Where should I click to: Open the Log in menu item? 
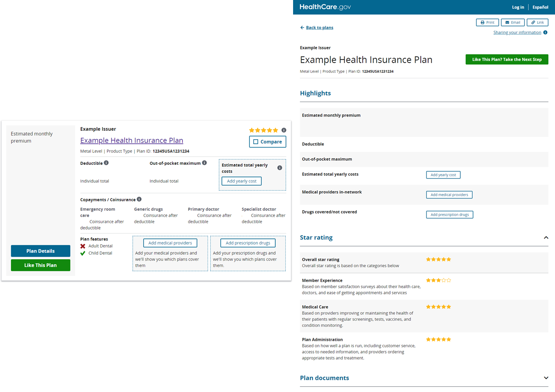(518, 7)
